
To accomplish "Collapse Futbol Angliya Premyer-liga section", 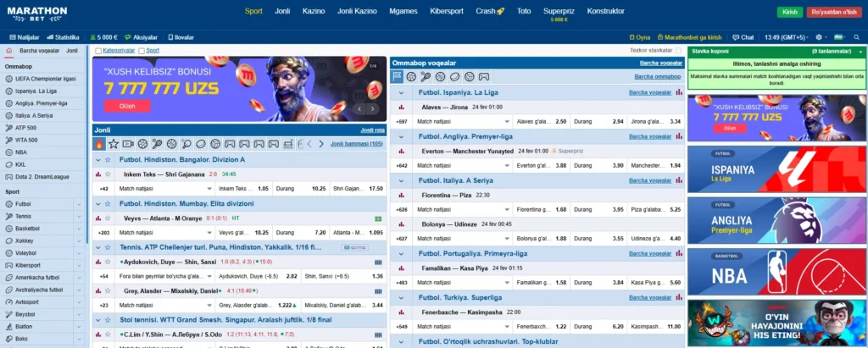I will click(401, 136).
